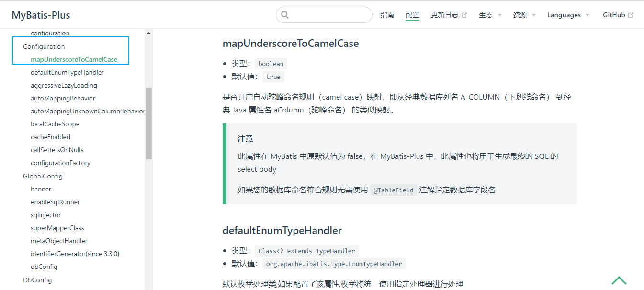
Task: Go to configurationFactory in sidebar
Action: (60, 163)
